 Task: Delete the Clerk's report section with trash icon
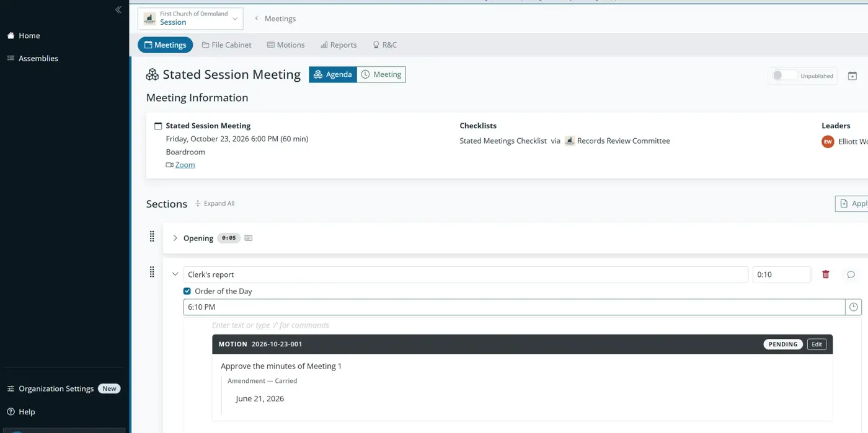pos(826,274)
